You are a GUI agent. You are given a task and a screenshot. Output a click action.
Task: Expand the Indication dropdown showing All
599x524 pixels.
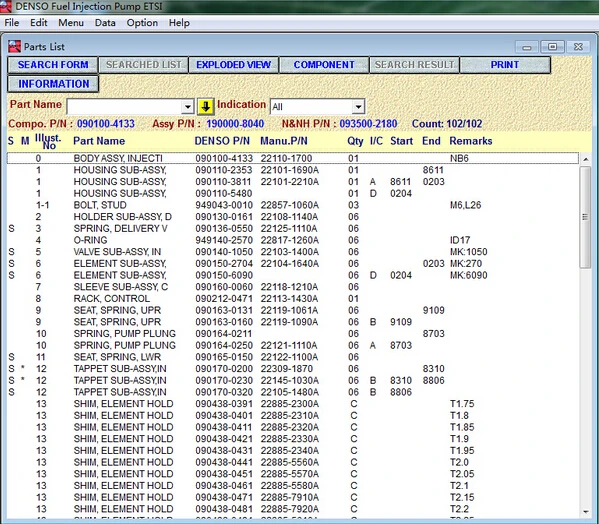(358, 107)
